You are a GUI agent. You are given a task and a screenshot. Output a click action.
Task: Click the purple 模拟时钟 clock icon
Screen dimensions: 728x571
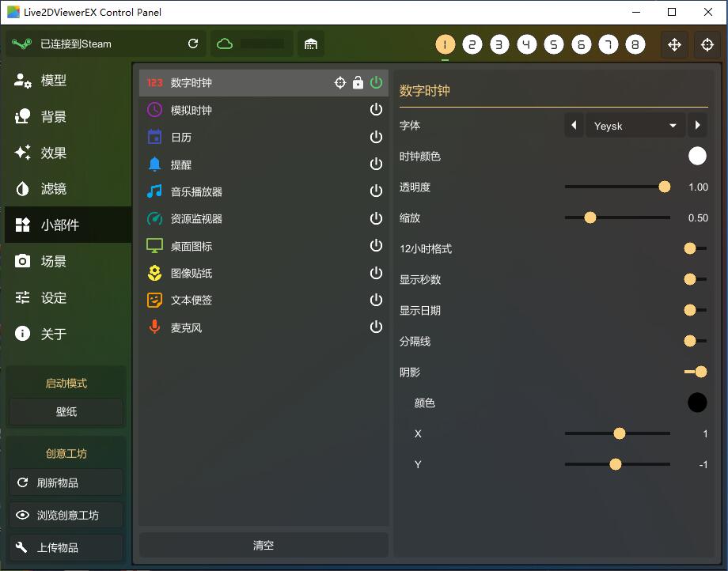(x=154, y=110)
